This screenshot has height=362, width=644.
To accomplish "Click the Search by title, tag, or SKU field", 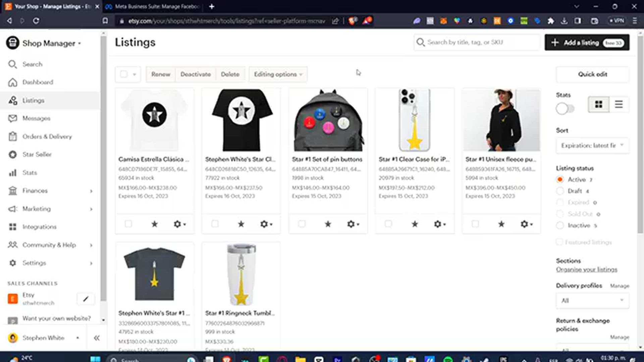I will tap(477, 42).
